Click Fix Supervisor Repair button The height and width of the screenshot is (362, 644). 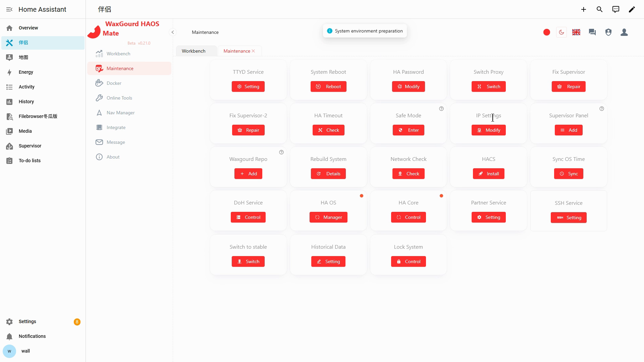click(x=569, y=86)
